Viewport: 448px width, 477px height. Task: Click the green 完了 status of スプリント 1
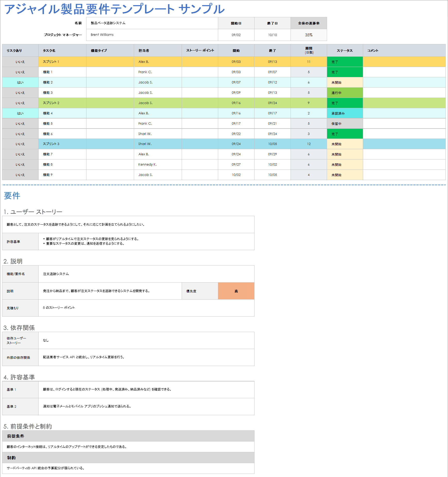pos(345,62)
